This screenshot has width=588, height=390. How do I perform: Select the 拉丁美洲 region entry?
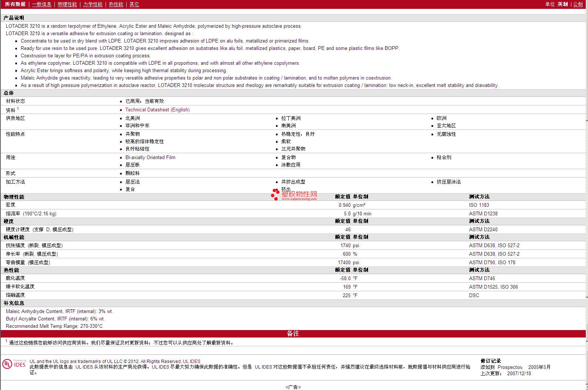(291, 118)
